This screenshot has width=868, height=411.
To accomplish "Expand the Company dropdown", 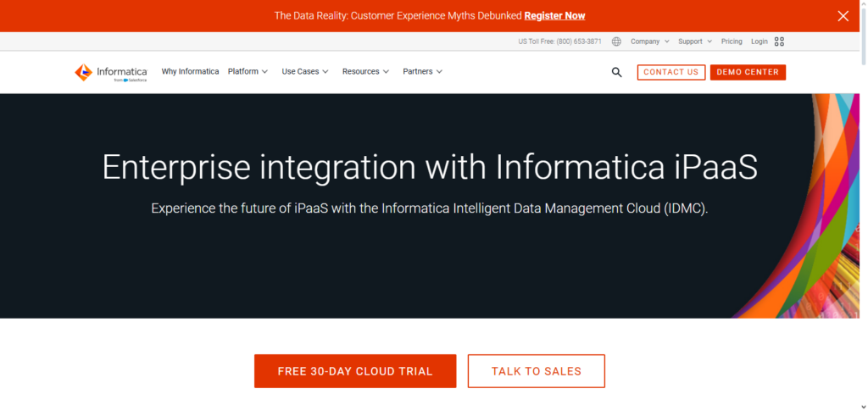I will tap(650, 42).
